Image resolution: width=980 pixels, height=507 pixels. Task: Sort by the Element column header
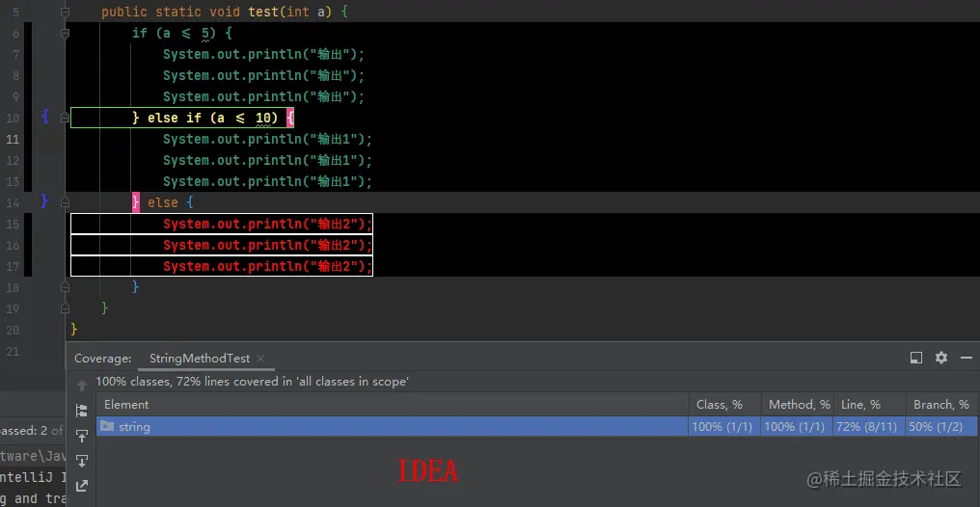pyautogui.click(x=393, y=405)
